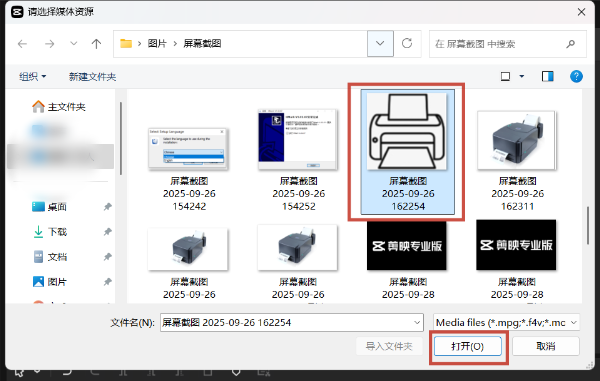
Task: Open the 组织 menu
Action: (33, 77)
